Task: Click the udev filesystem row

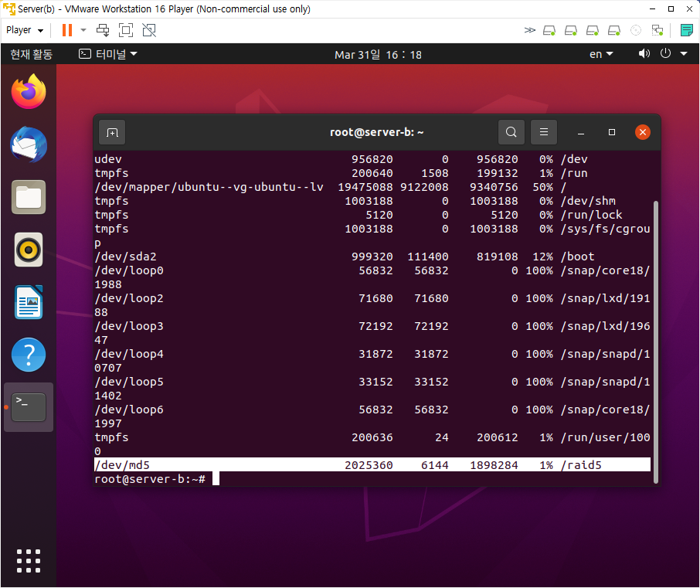Action: (x=372, y=159)
